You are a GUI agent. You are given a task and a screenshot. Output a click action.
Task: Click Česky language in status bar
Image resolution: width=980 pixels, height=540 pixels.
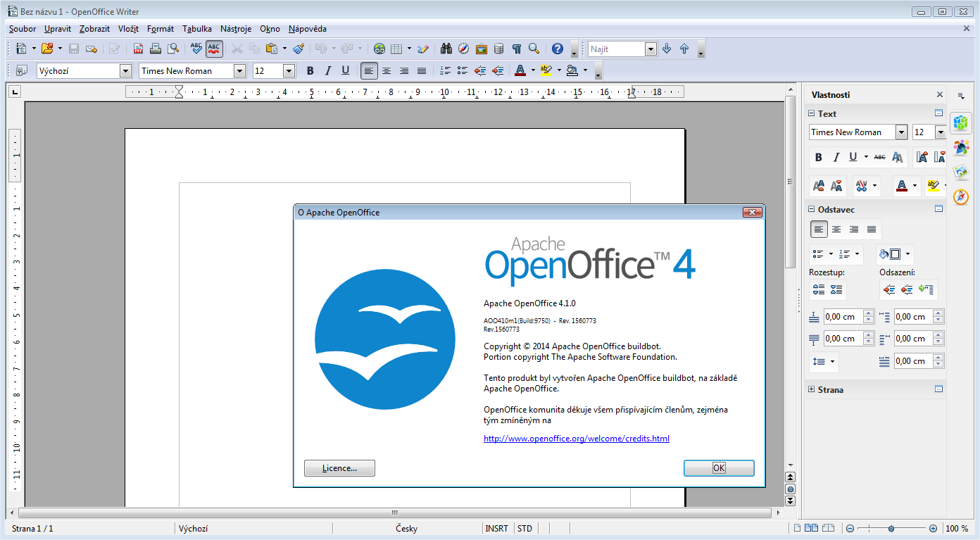coord(407,528)
